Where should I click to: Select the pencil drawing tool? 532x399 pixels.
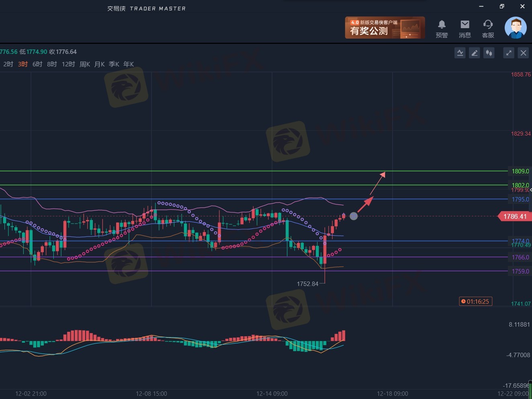tap(475, 53)
